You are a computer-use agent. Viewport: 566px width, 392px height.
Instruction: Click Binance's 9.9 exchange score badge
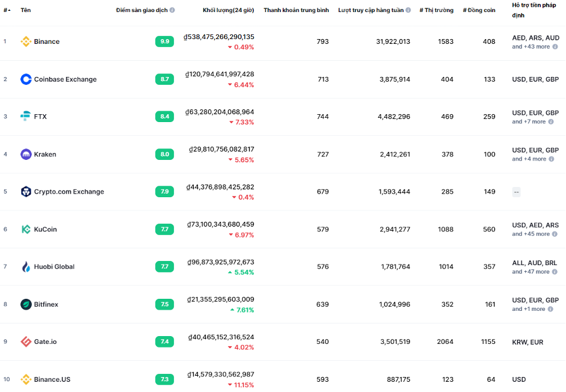click(x=164, y=41)
